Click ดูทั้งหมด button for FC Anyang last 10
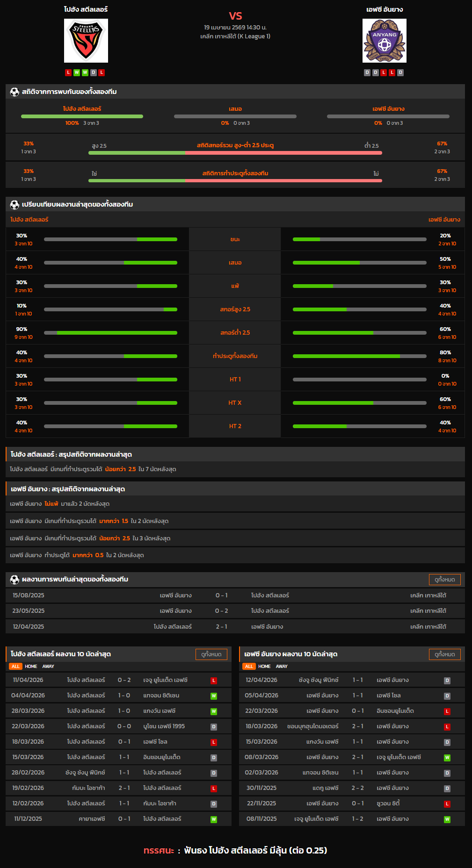This screenshot has width=472, height=868. coord(444,654)
